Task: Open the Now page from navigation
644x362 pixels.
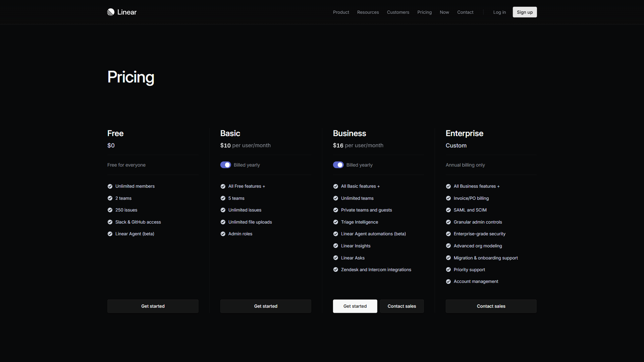Action: tap(444, 12)
